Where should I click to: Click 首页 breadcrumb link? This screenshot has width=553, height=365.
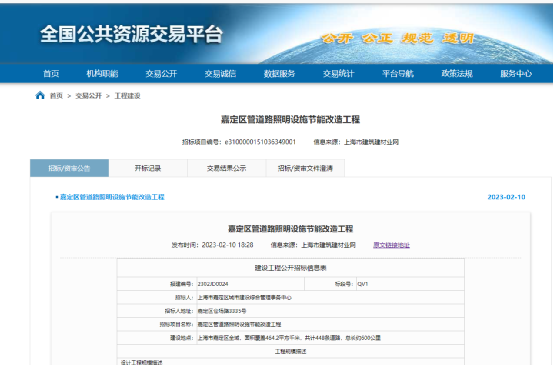(56, 96)
